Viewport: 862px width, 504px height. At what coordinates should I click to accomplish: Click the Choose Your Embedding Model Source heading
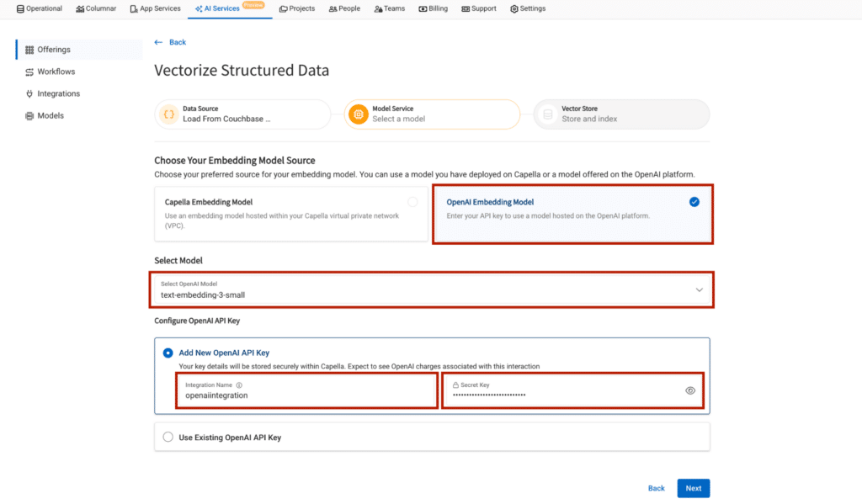235,161
